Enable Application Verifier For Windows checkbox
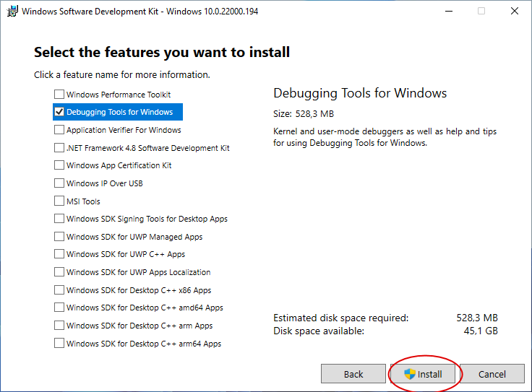Screen dimensions: 532x392 pyautogui.click(x=59, y=130)
